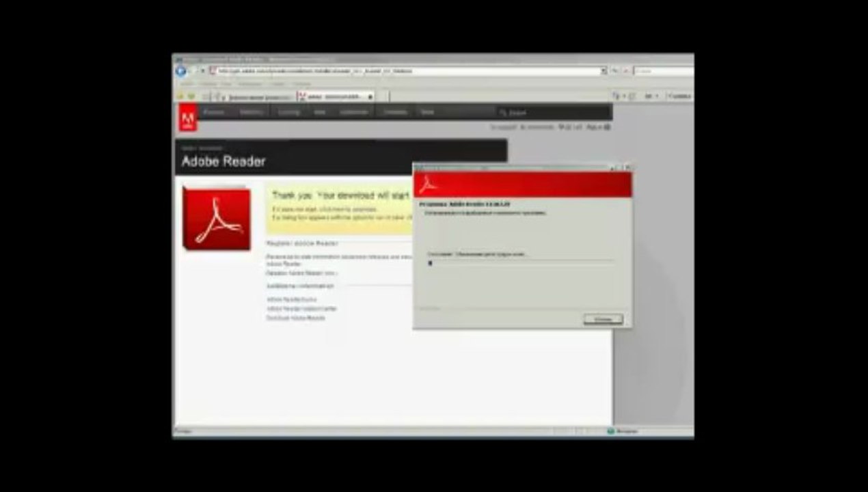Switch to the Adobe download browser tab
This screenshot has width=868, height=492.
pyautogui.click(x=336, y=96)
